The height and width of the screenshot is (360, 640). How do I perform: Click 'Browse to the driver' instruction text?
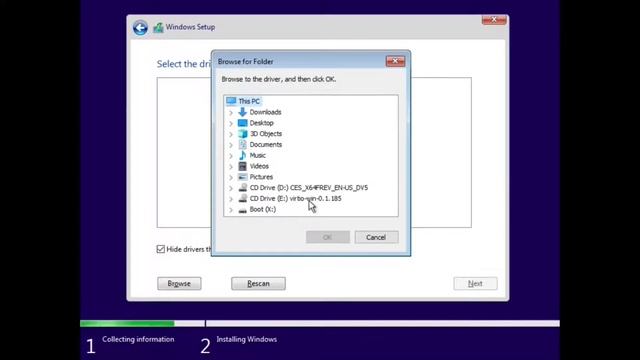click(279, 79)
